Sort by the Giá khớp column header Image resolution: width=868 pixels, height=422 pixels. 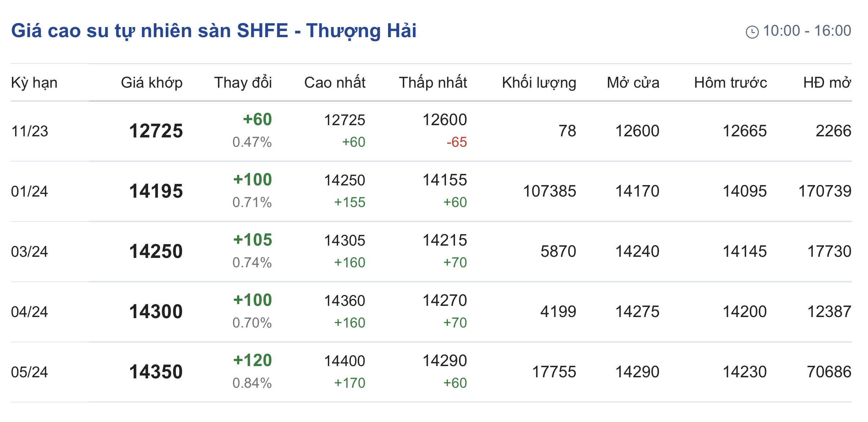click(152, 83)
